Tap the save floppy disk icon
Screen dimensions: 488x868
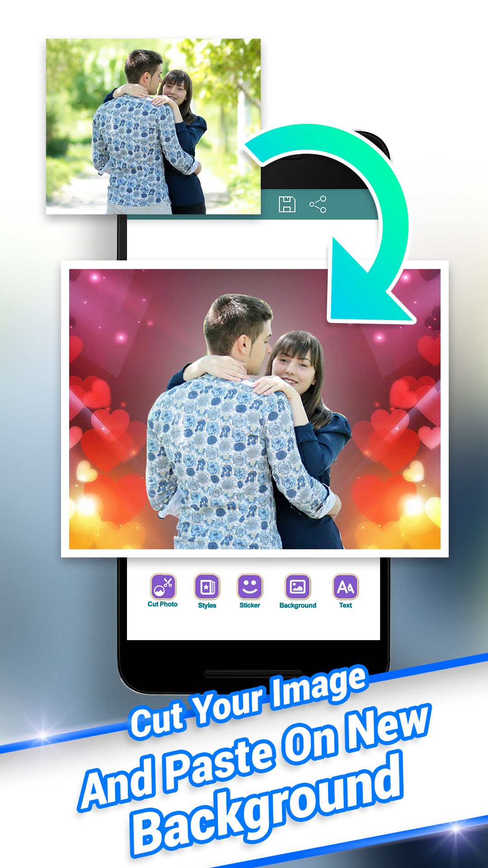click(x=287, y=204)
